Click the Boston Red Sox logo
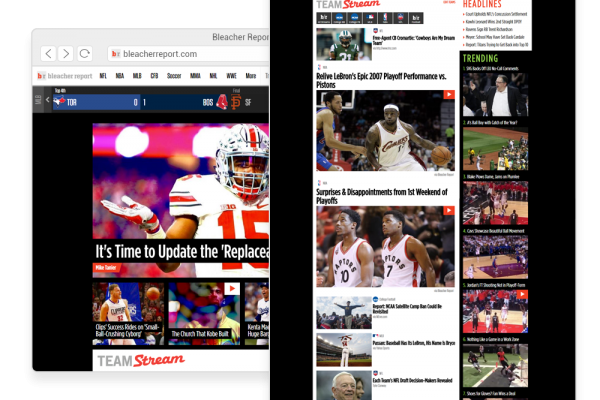Image resolution: width=600 pixels, height=400 pixels. 222,102
